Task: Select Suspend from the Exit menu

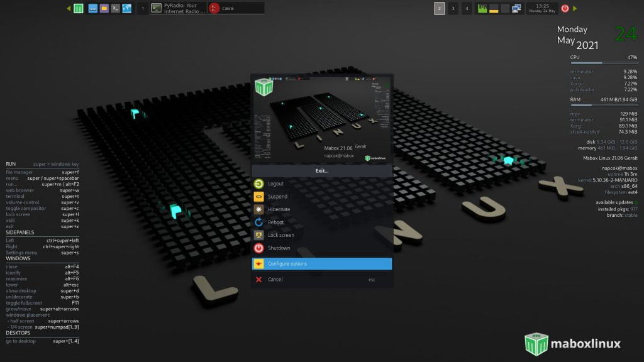Action: pos(277,196)
